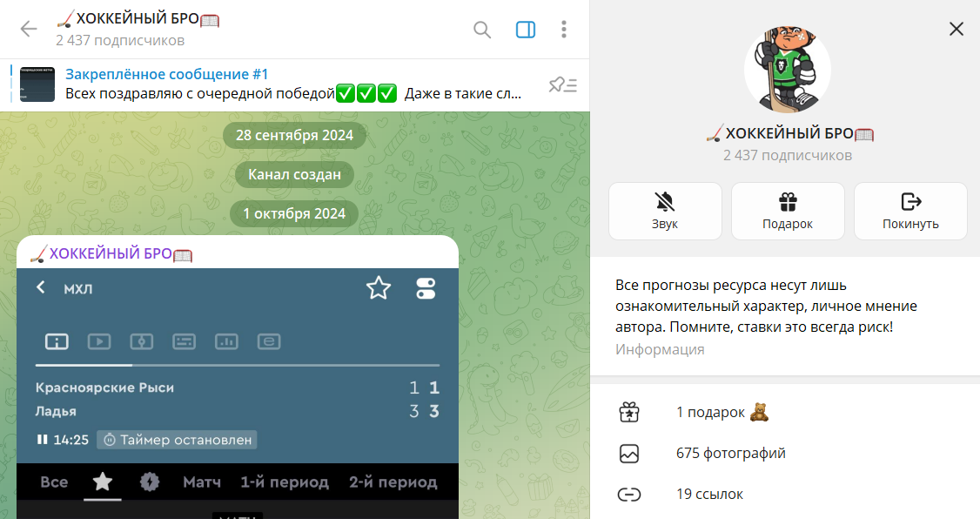Open the 675 фотографий media section
Image resolution: width=980 pixels, height=519 pixels.
click(x=785, y=454)
